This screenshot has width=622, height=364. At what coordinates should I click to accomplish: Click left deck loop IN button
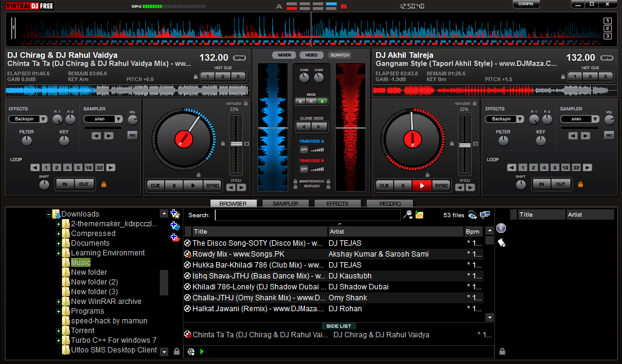click(64, 184)
